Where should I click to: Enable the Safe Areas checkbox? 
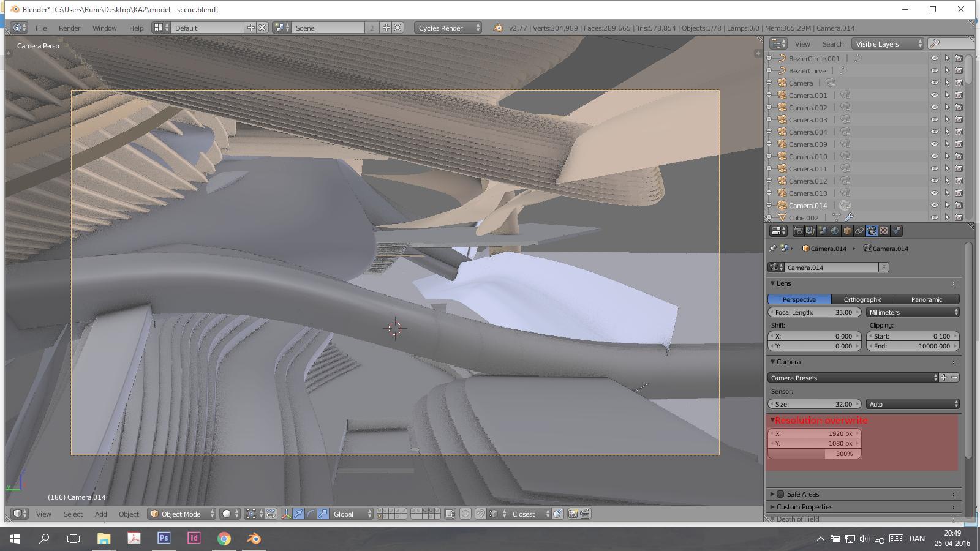tap(780, 494)
